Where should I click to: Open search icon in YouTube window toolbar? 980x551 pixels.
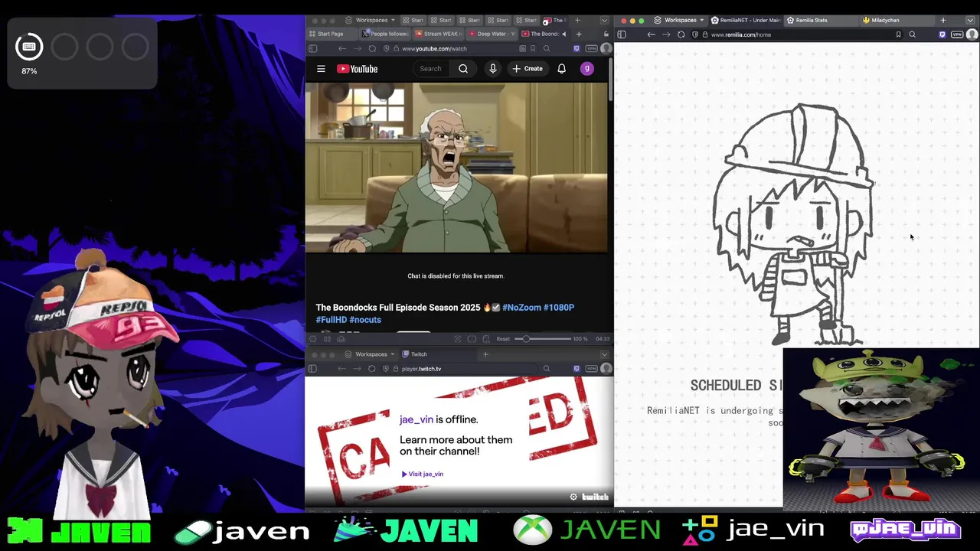click(x=547, y=48)
